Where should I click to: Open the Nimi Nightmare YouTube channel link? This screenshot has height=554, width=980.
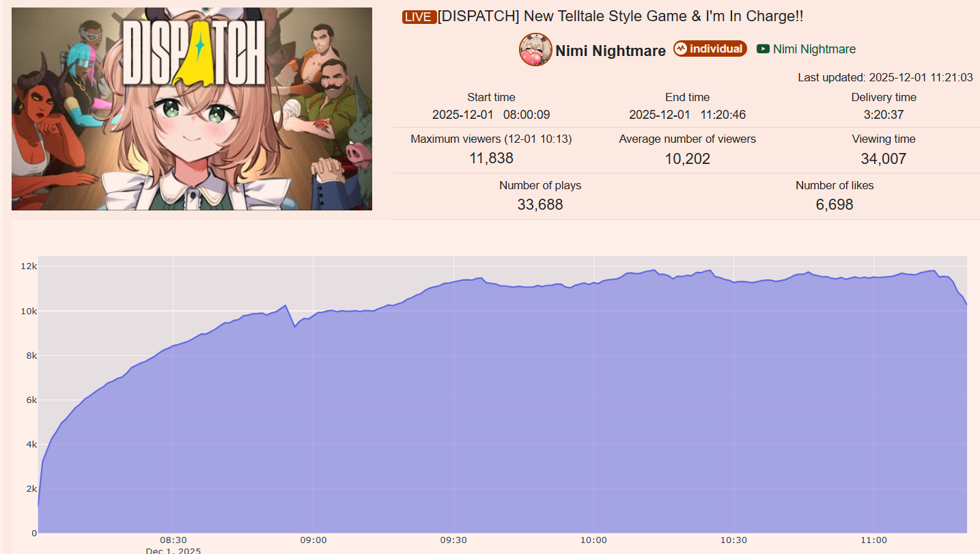(814, 49)
